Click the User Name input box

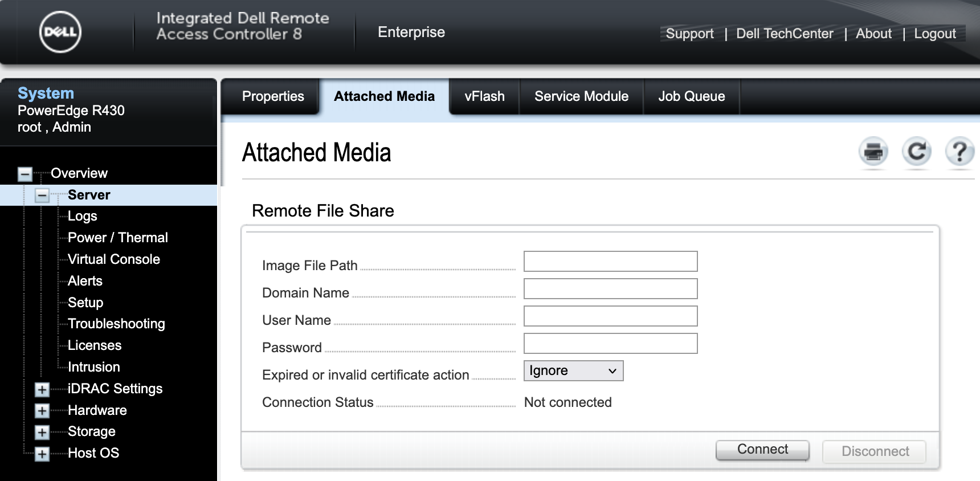click(611, 316)
